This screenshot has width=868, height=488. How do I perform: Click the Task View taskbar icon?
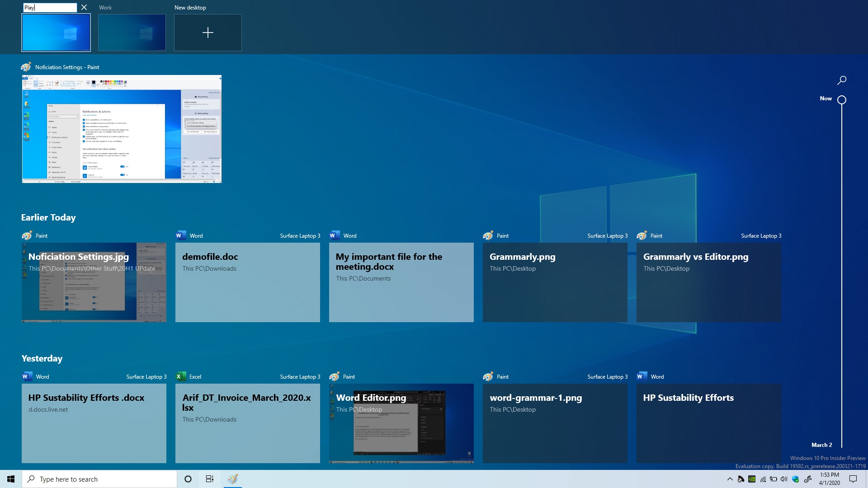pos(210,479)
